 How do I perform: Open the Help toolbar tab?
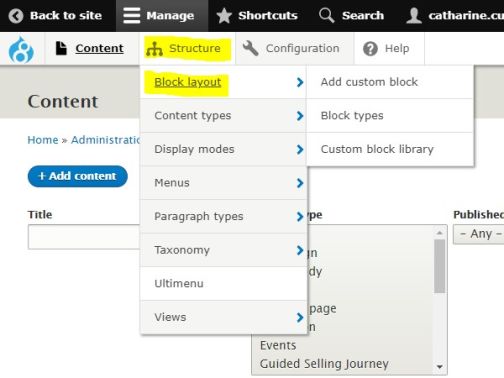click(x=389, y=49)
